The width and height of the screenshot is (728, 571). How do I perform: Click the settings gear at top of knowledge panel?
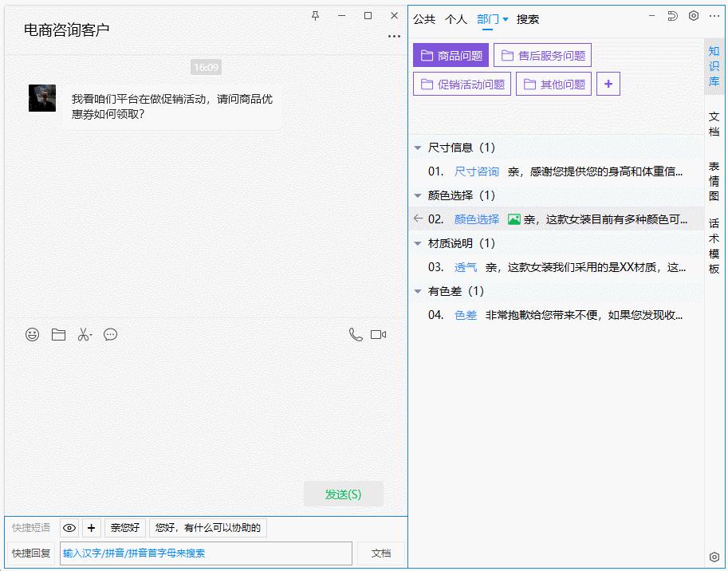694,16
